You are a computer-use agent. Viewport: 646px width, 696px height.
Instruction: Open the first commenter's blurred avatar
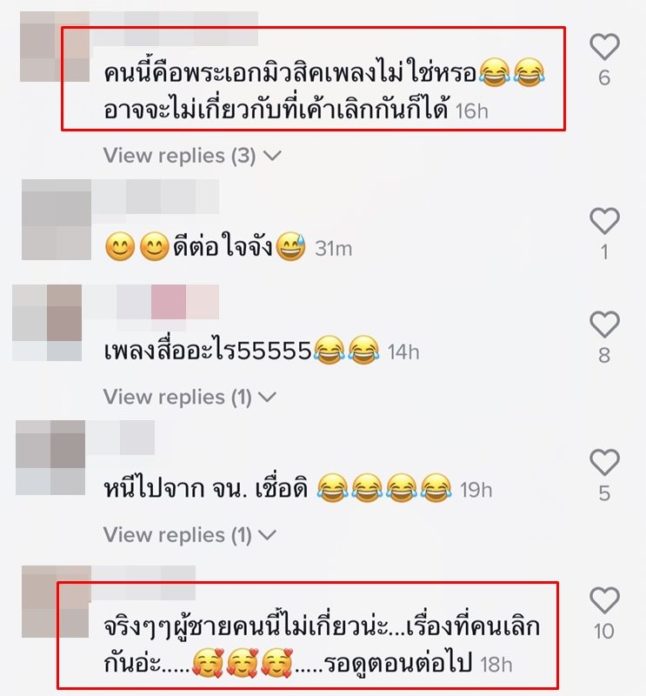coord(55,47)
